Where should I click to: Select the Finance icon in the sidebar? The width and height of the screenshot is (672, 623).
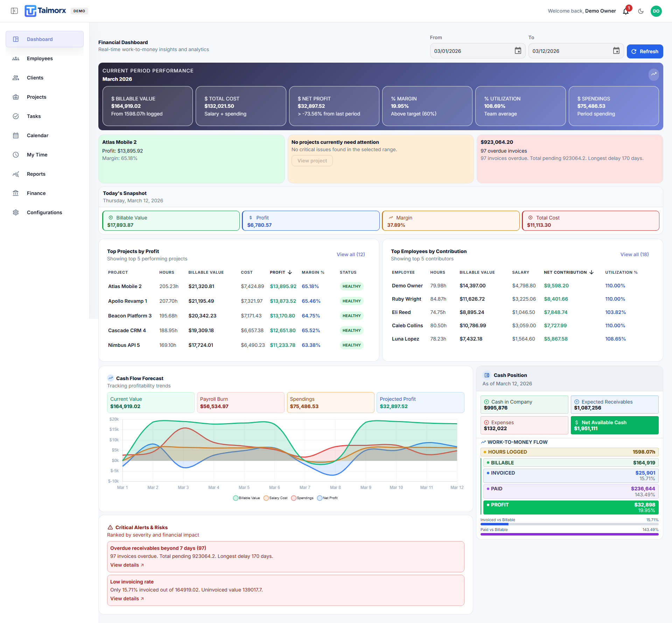(x=16, y=193)
